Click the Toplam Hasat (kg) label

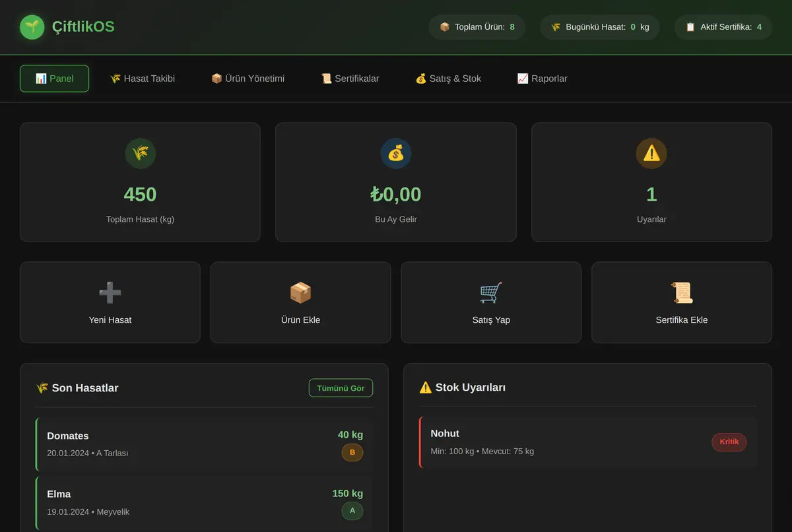140,219
